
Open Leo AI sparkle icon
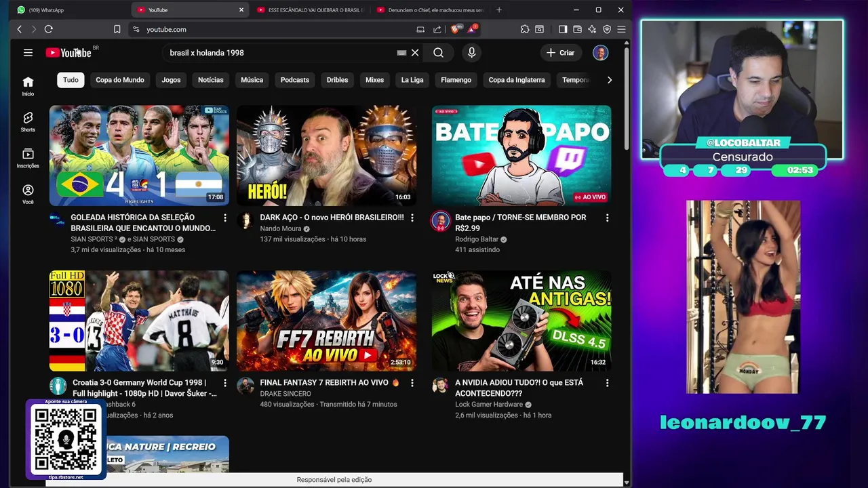[x=592, y=29]
